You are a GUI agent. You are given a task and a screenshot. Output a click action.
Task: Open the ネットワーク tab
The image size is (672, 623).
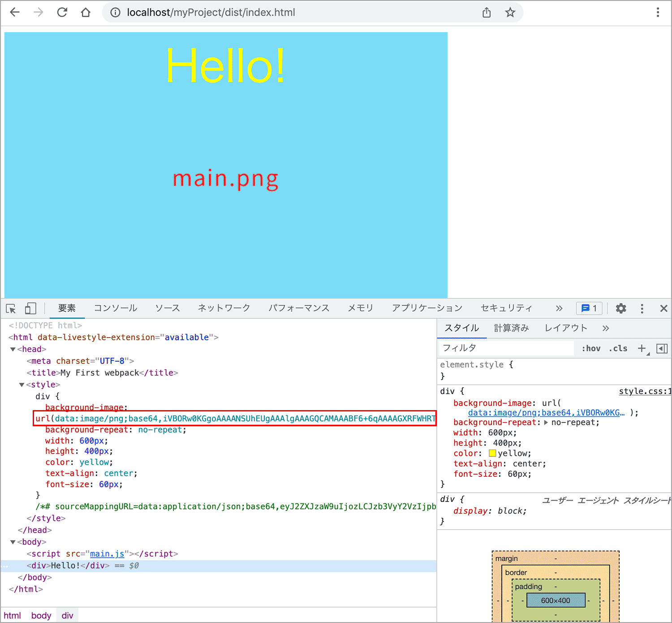point(224,308)
